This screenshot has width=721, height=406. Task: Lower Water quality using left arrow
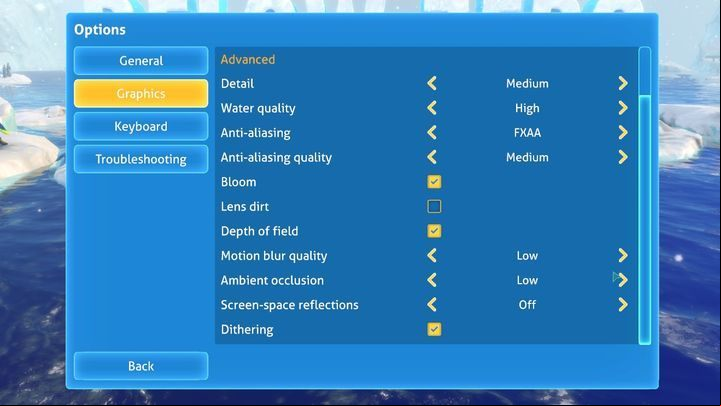tap(432, 108)
